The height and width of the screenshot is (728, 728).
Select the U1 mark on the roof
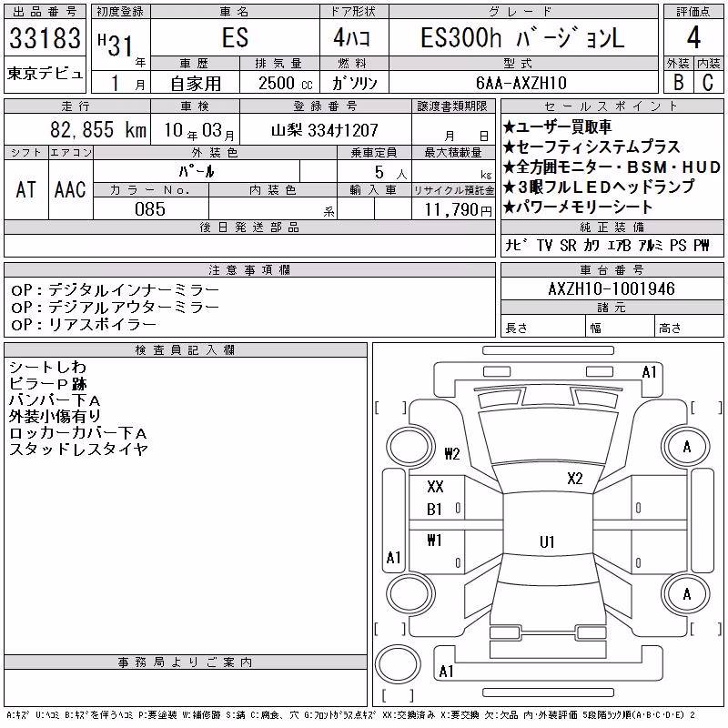point(548,541)
